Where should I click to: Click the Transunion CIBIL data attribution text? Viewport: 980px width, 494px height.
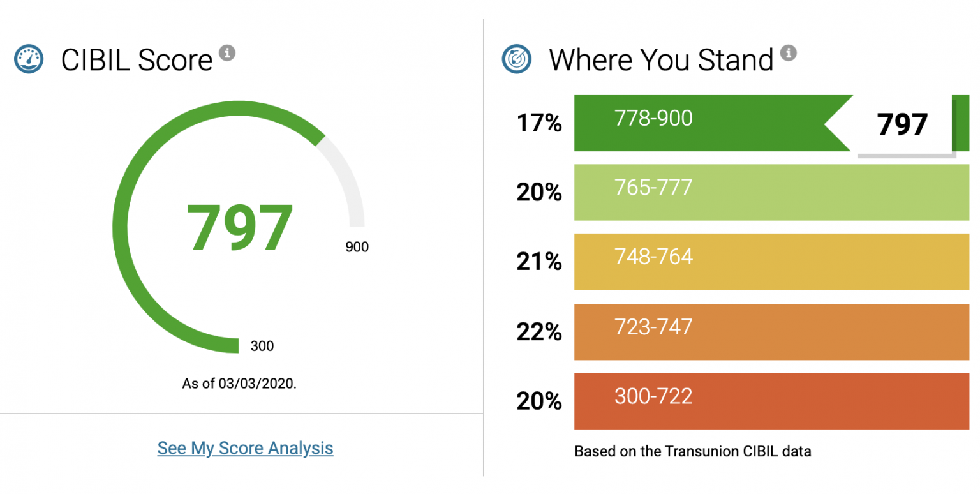click(692, 451)
